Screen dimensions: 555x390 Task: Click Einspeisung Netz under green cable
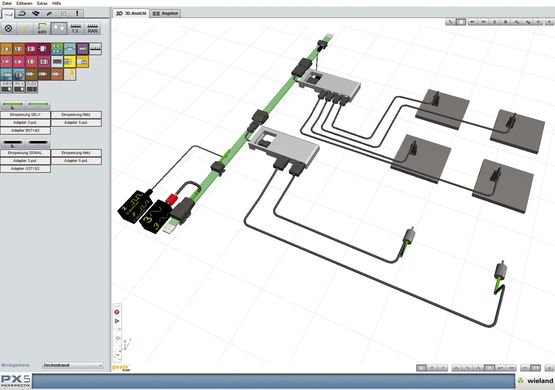pos(76,115)
